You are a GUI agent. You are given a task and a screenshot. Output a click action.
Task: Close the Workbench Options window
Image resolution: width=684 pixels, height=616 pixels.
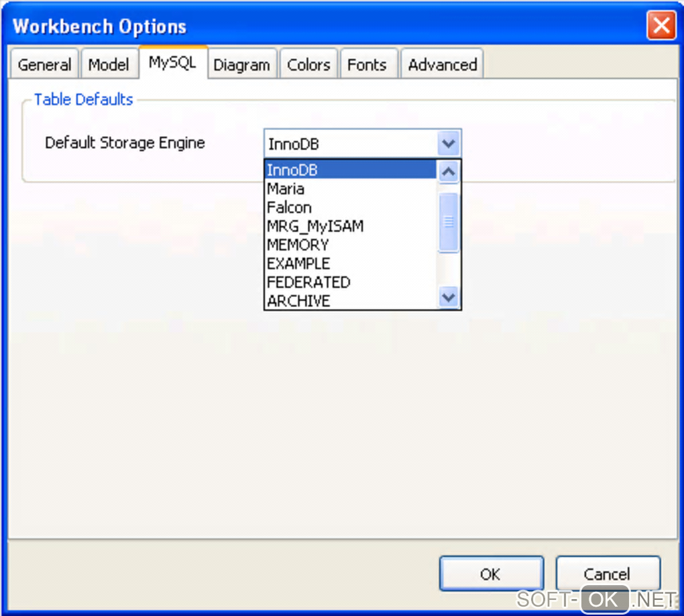coord(661,25)
